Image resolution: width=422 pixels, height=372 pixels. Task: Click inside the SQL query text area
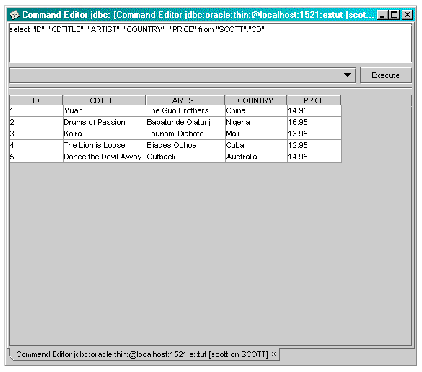[210, 43]
